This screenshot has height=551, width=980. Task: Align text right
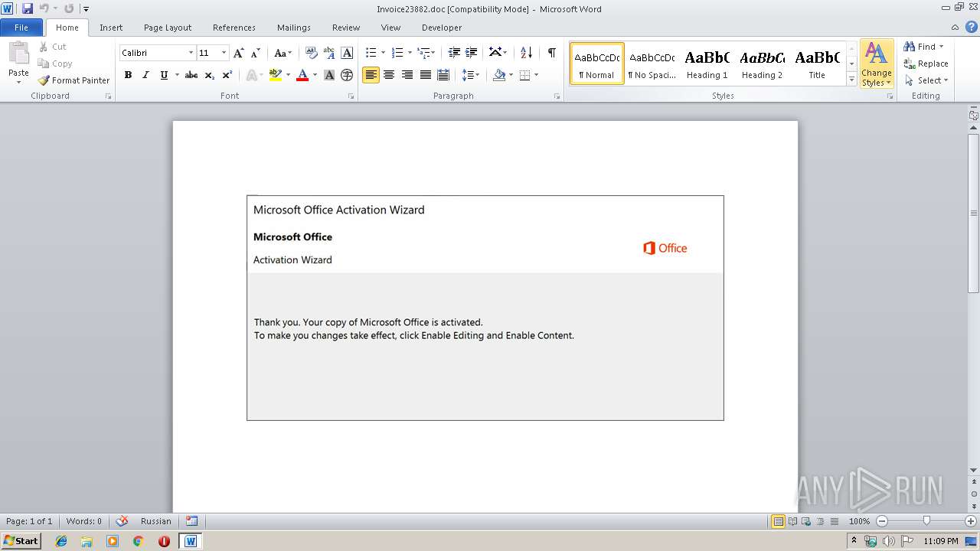407,75
